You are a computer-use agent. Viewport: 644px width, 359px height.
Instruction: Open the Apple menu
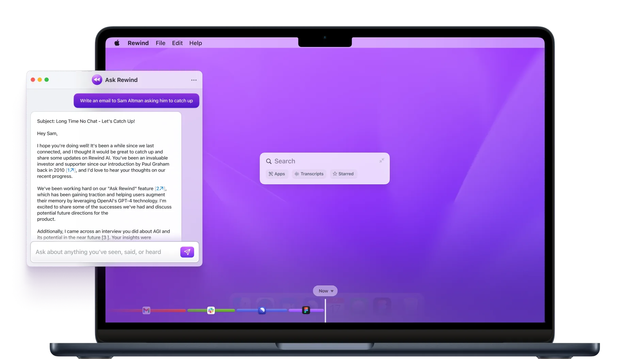tap(117, 43)
